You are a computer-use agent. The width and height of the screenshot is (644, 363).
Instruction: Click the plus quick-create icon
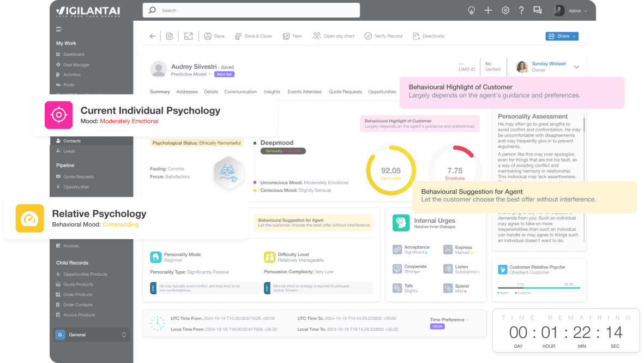(x=488, y=11)
